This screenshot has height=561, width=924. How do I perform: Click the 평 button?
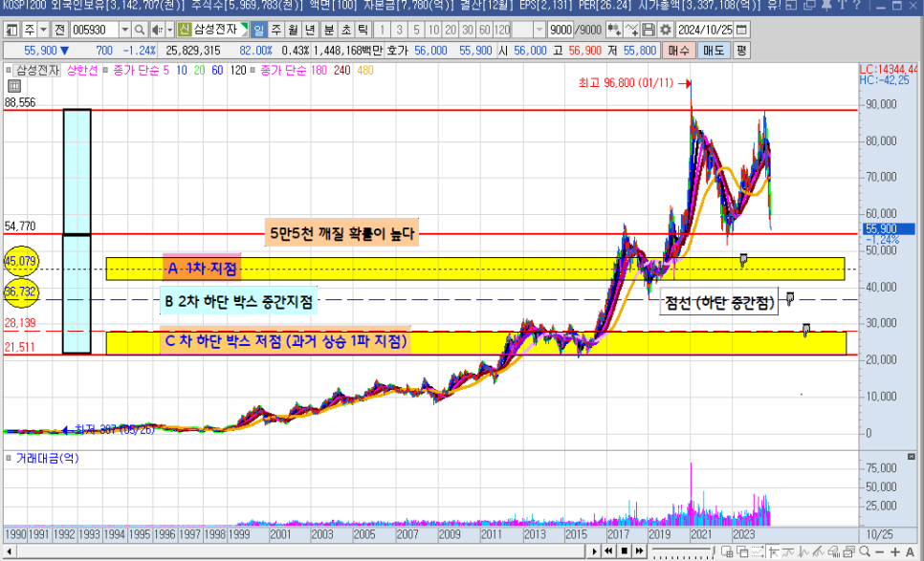coord(740,51)
